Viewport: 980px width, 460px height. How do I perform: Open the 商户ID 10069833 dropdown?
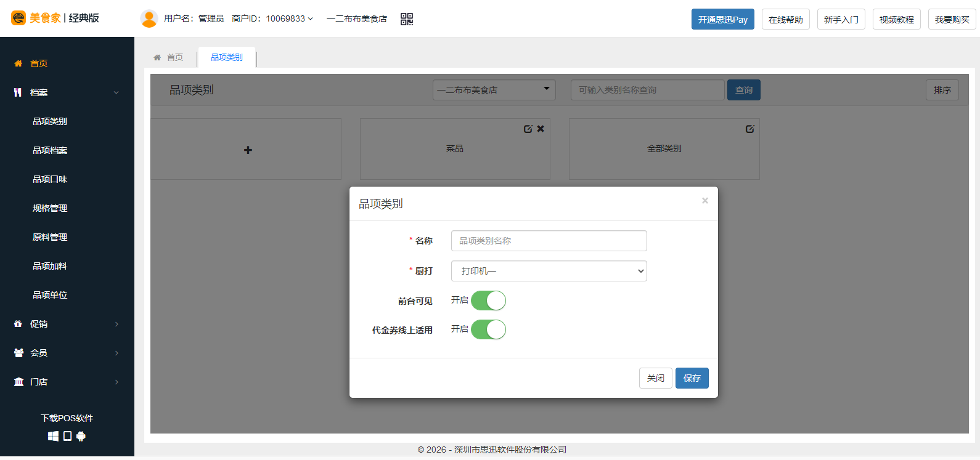(272, 18)
